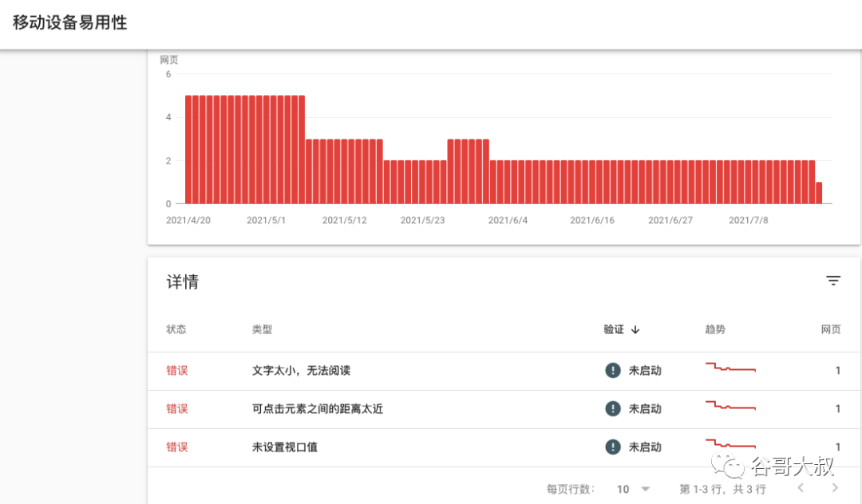Viewport: 862px width, 504px height.
Task: Click the 趋势 column header
Action: (715, 329)
